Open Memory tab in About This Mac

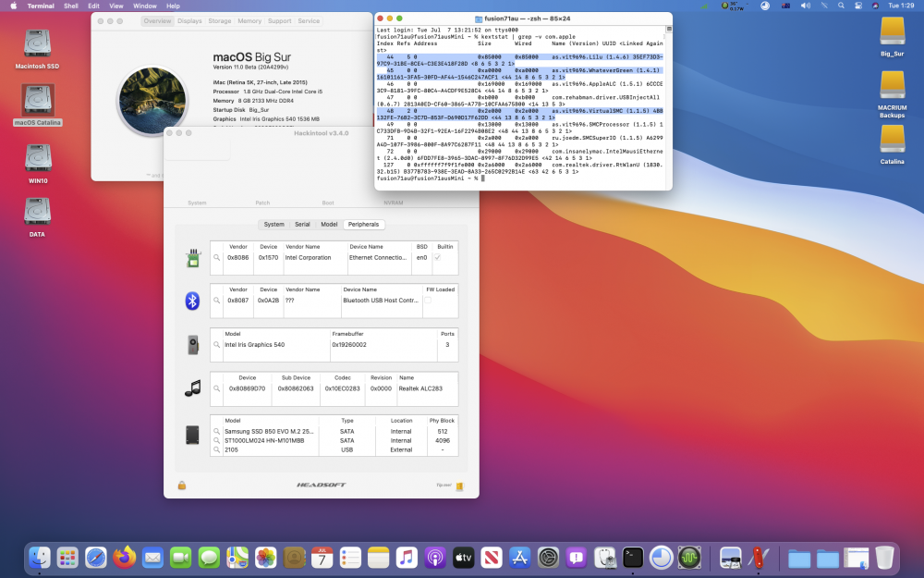click(x=249, y=20)
